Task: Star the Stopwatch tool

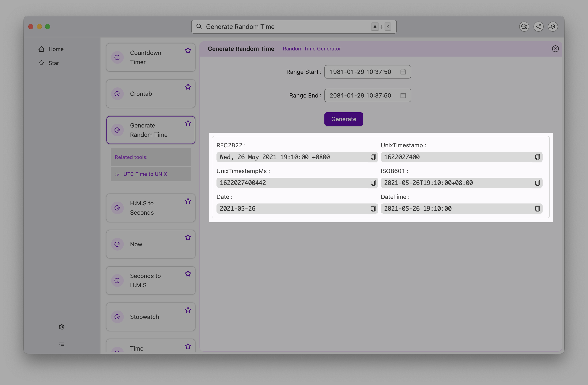Action: [188, 310]
